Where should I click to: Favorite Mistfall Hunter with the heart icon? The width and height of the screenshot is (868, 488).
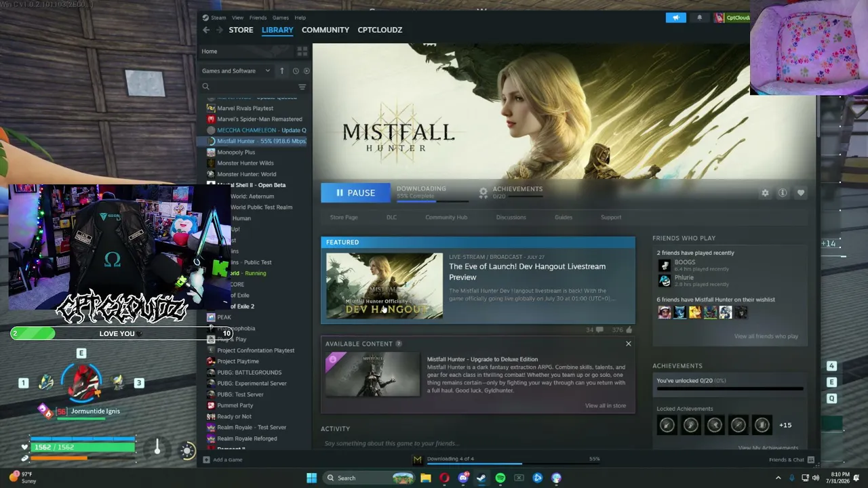click(x=801, y=193)
